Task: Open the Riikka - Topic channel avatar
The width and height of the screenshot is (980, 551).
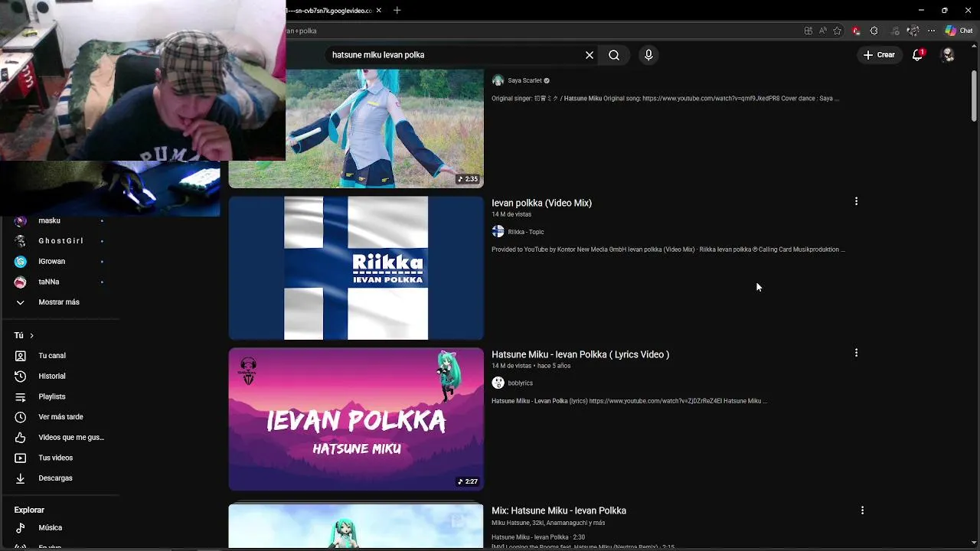Action: 498,232
